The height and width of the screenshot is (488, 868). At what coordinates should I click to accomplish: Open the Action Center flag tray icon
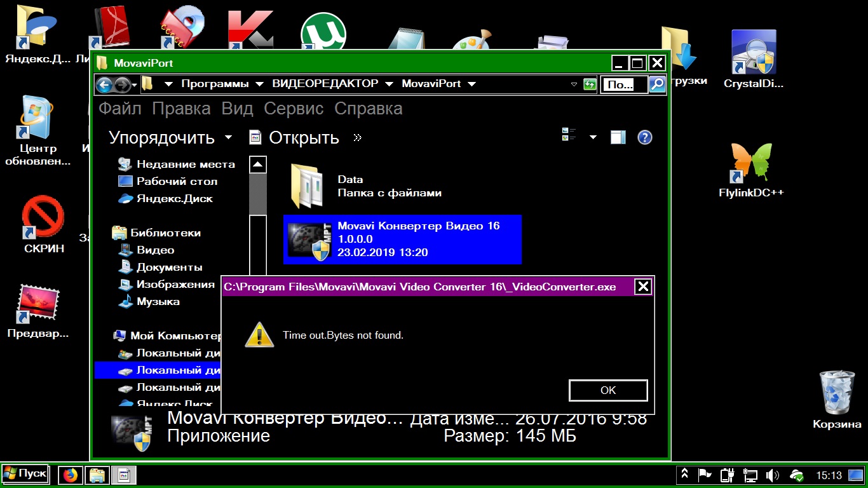coord(705,474)
